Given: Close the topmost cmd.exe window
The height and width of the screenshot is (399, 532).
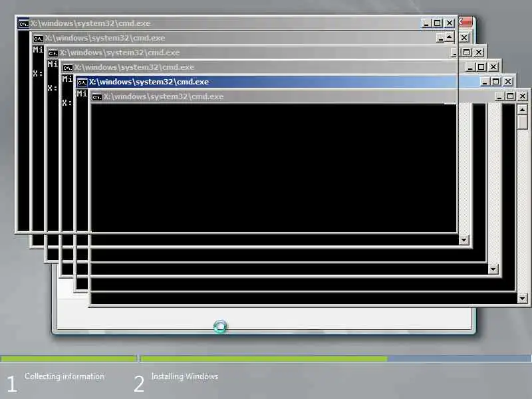Looking at the screenshot, I should [x=450, y=23].
